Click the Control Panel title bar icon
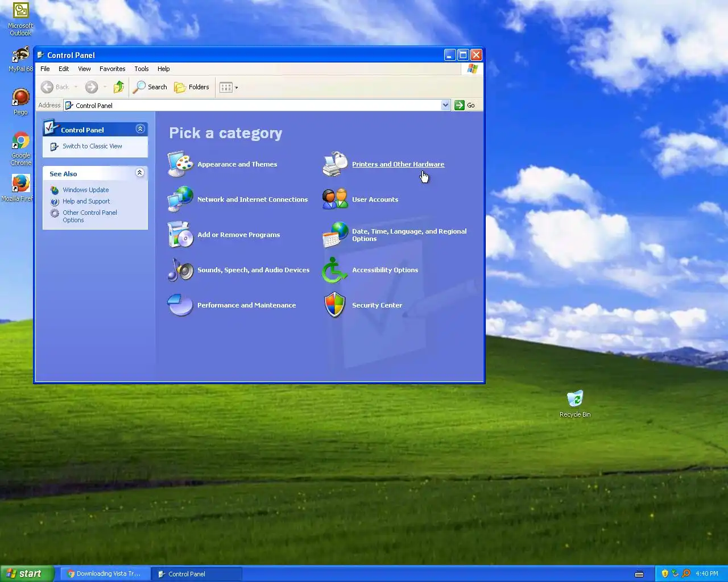The width and height of the screenshot is (728, 582). coord(41,55)
